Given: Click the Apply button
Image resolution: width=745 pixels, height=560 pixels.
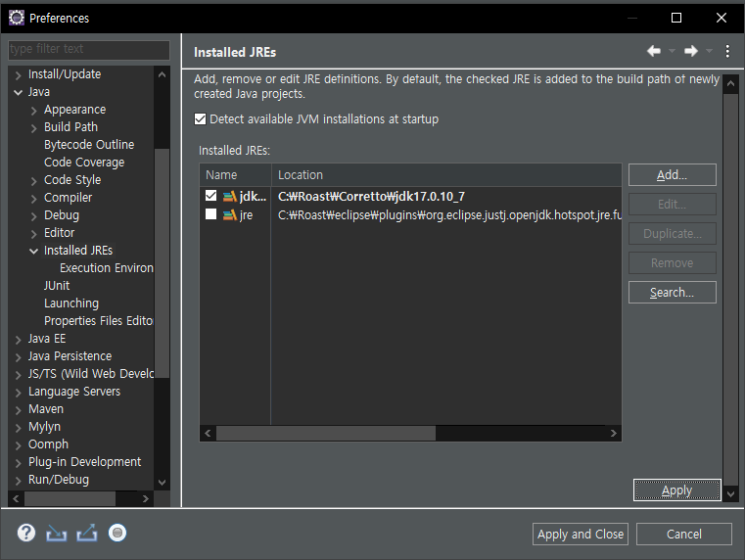Looking at the screenshot, I should pos(676,490).
